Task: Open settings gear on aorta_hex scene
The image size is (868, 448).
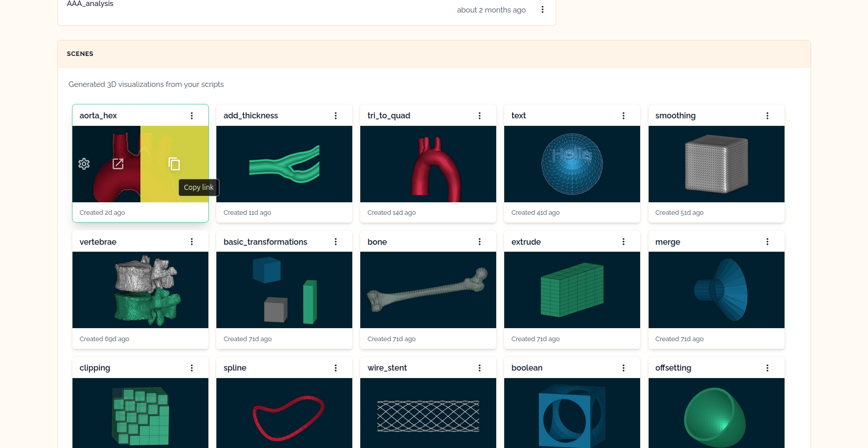Action: [x=84, y=164]
